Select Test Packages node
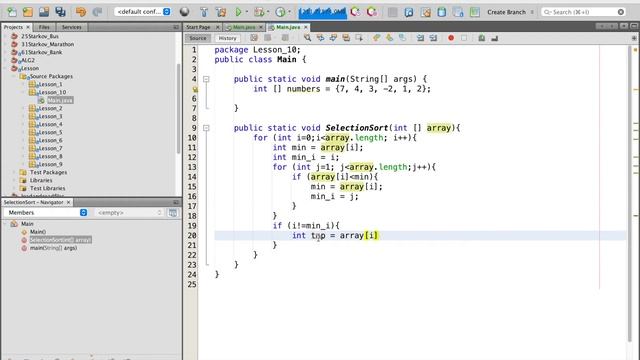This screenshot has width=640, height=360. [x=48, y=172]
